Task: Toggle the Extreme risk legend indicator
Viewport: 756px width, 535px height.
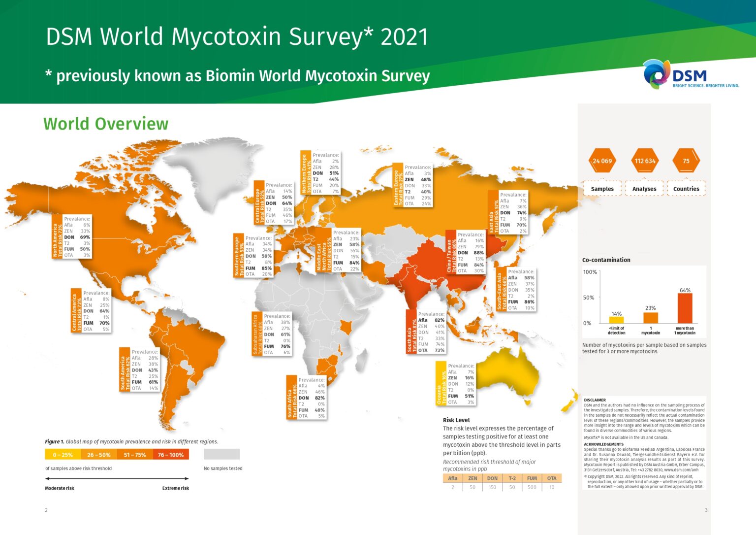Action: coord(176,488)
